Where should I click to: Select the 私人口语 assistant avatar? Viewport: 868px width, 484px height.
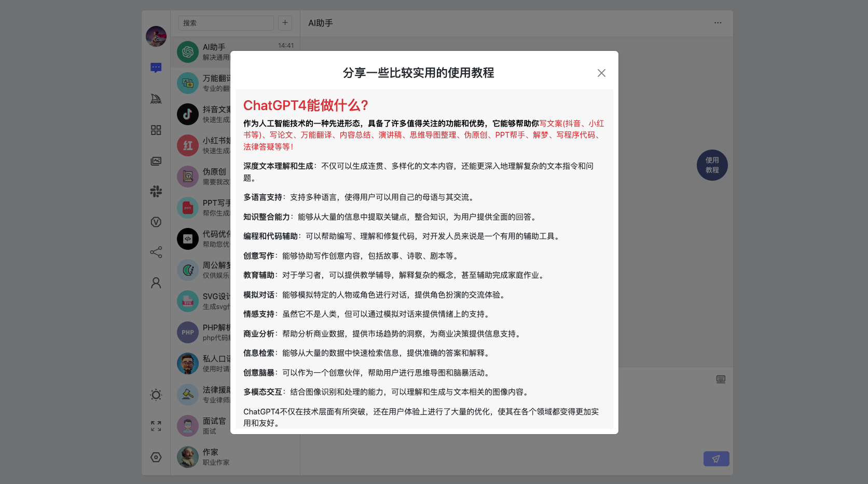[x=188, y=364]
